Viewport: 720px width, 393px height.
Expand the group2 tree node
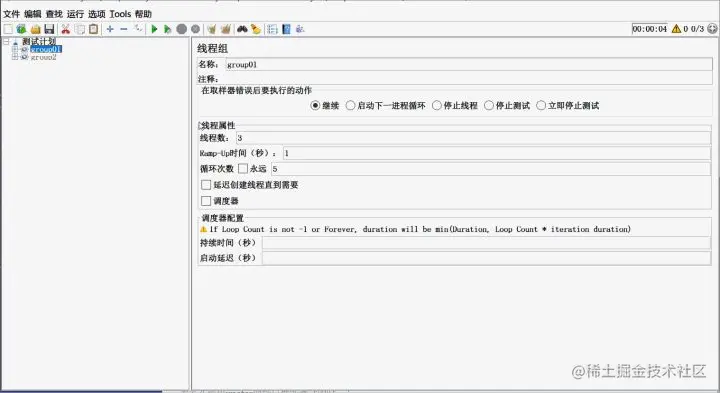[x=15, y=57]
